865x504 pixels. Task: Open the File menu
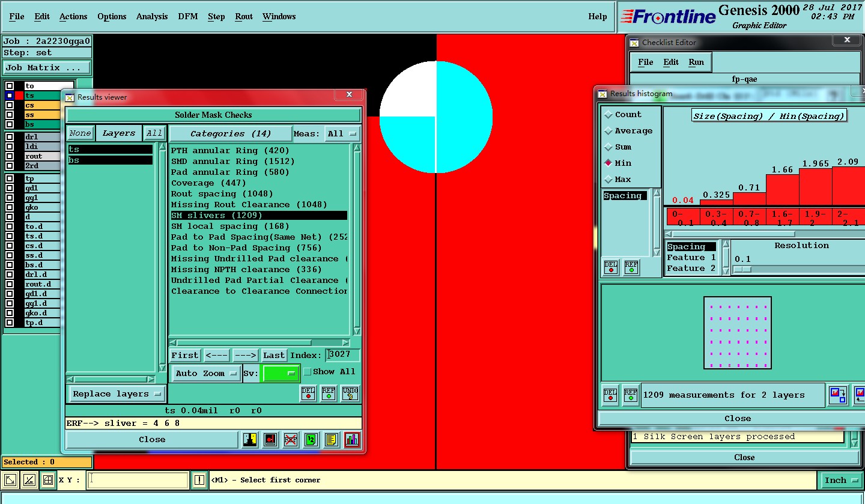pyautogui.click(x=17, y=16)
